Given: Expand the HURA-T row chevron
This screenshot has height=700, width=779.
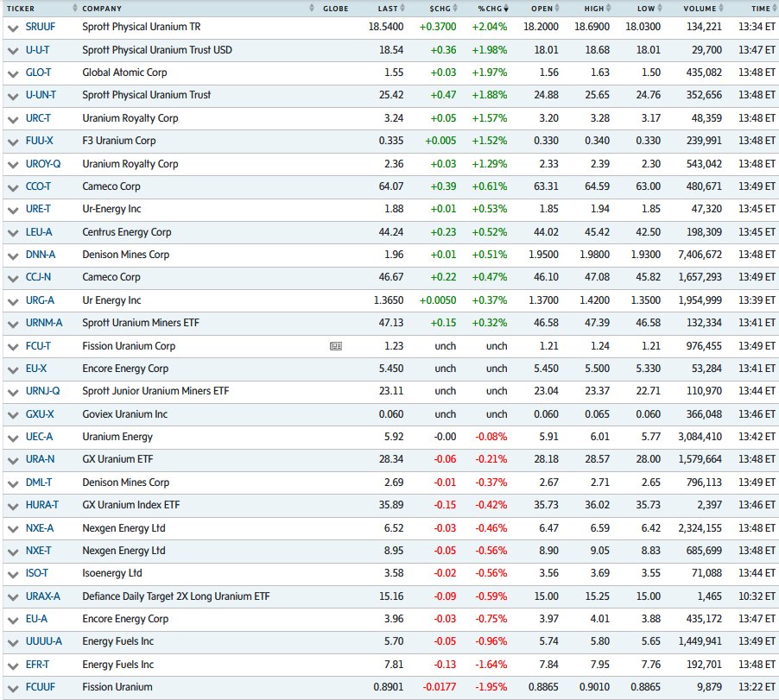Looking at the screenshot, I should point(13,507).
